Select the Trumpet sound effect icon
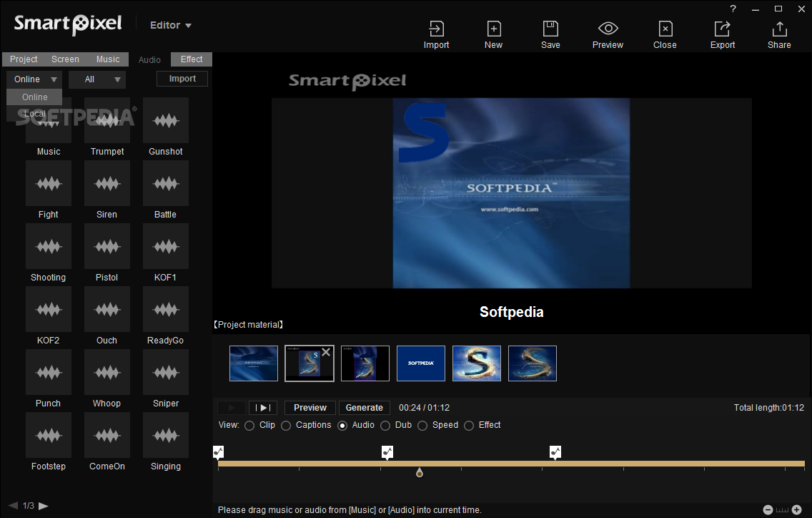The width and height of the screenshot is (812, 518). point(107,120)
